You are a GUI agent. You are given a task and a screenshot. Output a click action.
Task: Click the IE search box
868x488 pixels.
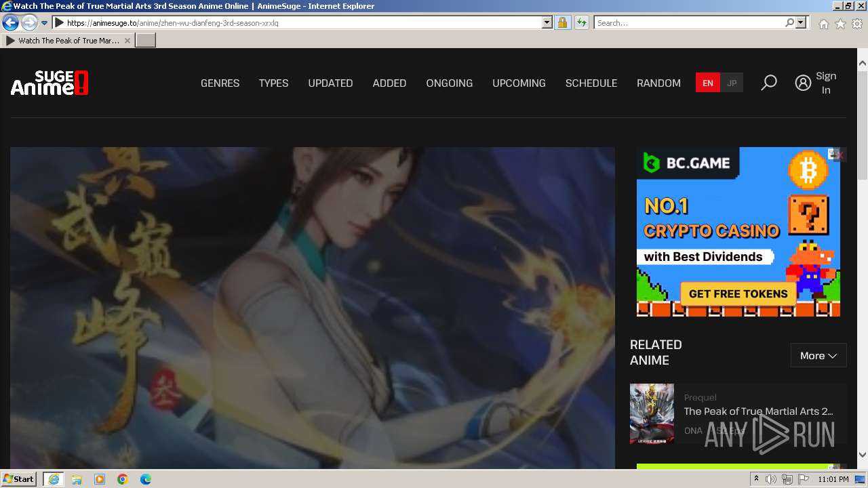688,22
